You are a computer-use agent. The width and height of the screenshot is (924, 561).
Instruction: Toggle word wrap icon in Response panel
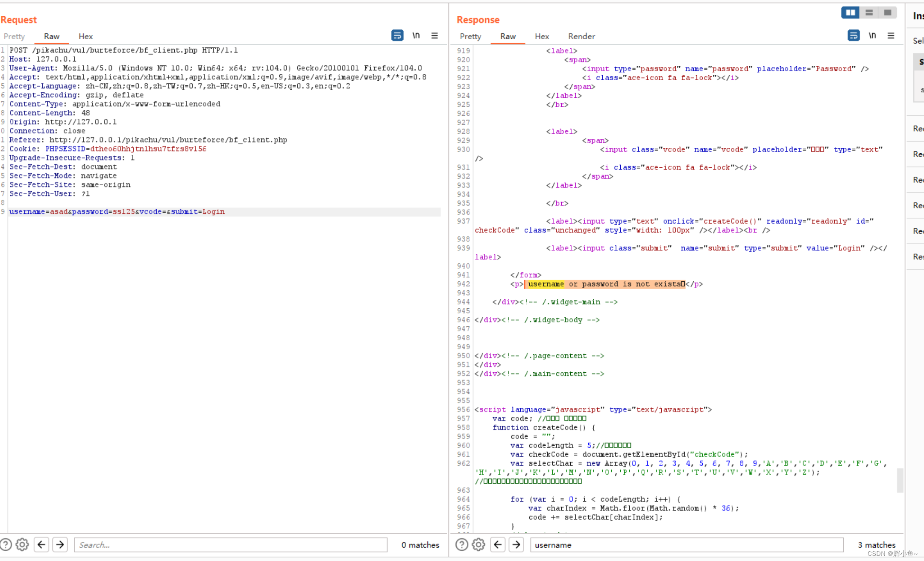pos(854,35)
